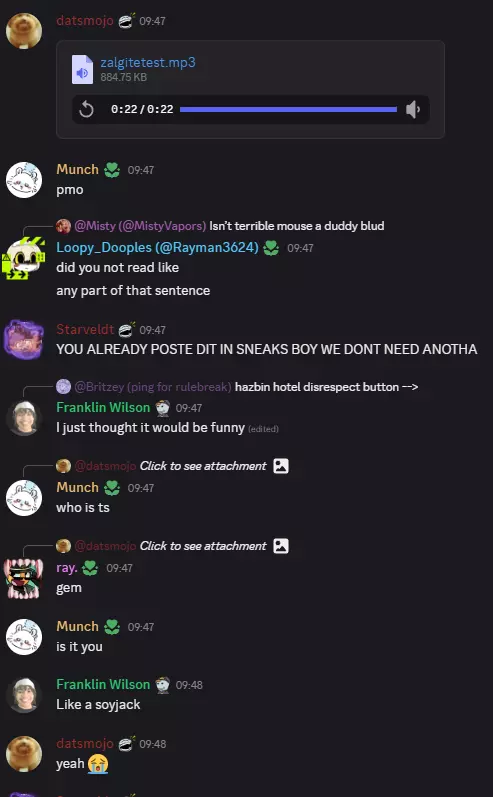Screen dimensions: 493x797
Task: Open the attachment icon above ray.'s 'gem' message
Action: click(281, 546)
